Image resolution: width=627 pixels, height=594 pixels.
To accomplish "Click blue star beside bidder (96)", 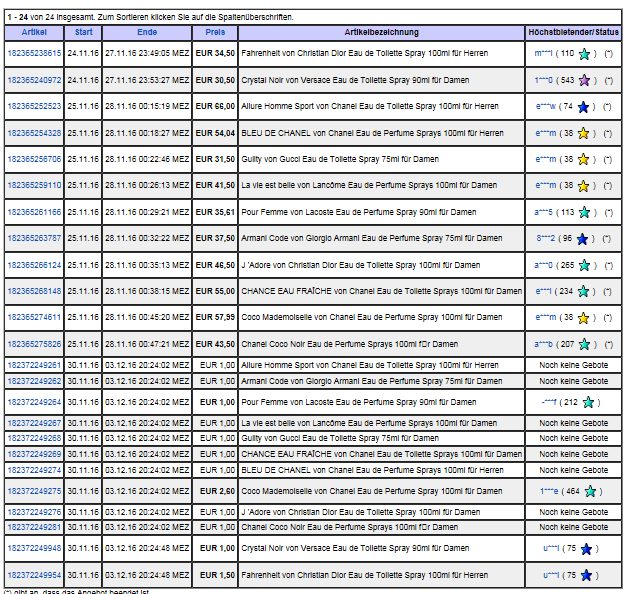I will tap(583, 239).
